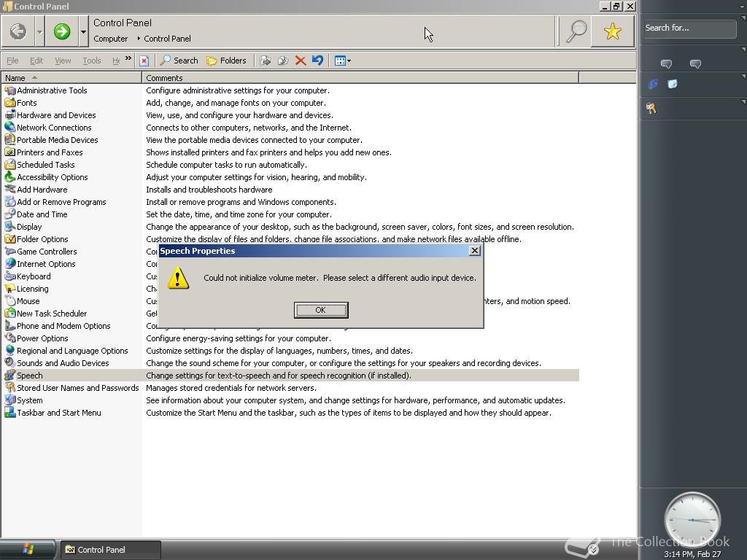The width and height of the screenshot is (747, 560).
Task: Open favorites with the star button
Action: [613, 31]
